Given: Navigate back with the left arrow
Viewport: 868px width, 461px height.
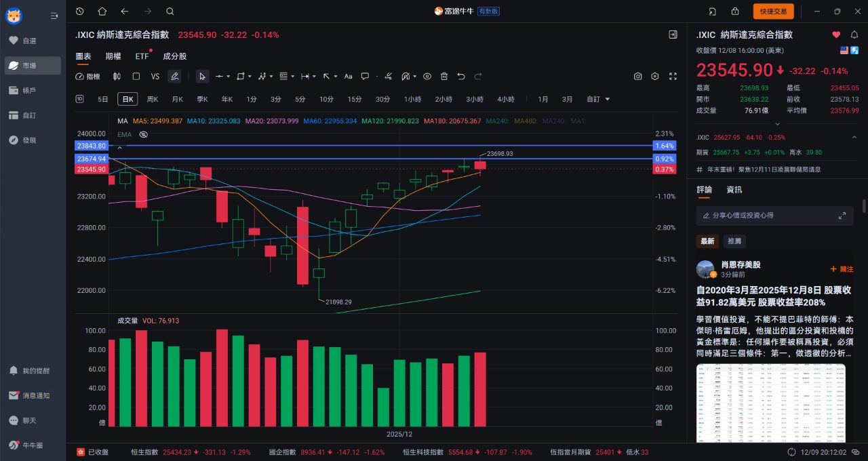Looking at the screenshot, I should (125, 11).
